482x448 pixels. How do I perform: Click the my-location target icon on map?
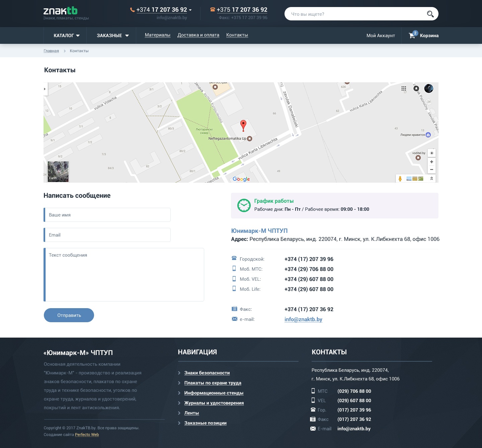432,153
